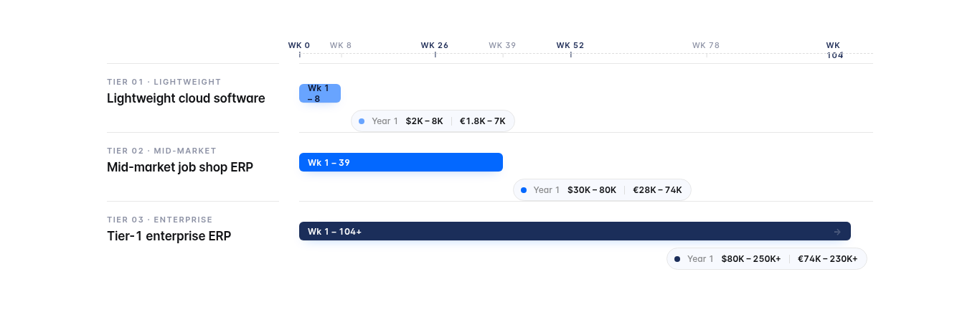Click the €1.8K–7K euro cost value
The image size is (980, 310).
pos(483,121)
